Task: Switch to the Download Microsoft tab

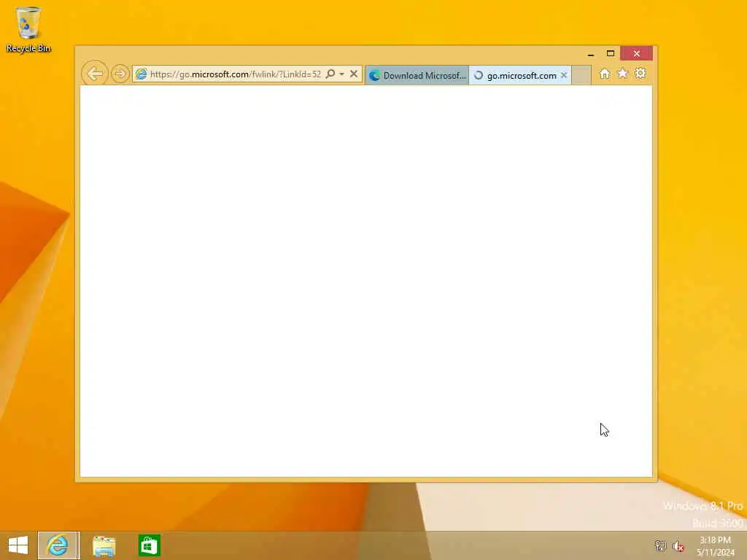Action: point(417,75)
